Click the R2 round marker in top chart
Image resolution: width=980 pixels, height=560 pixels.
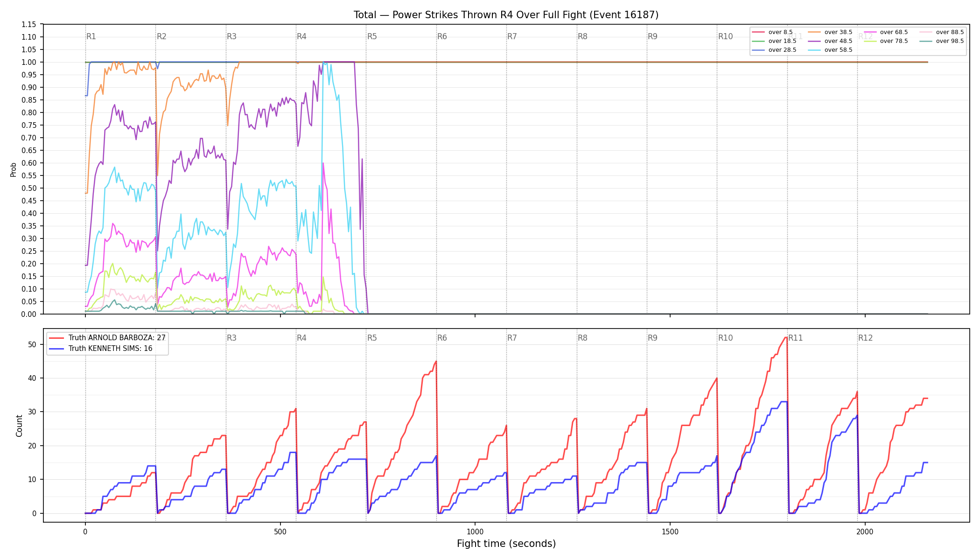[x=161, y=36]
